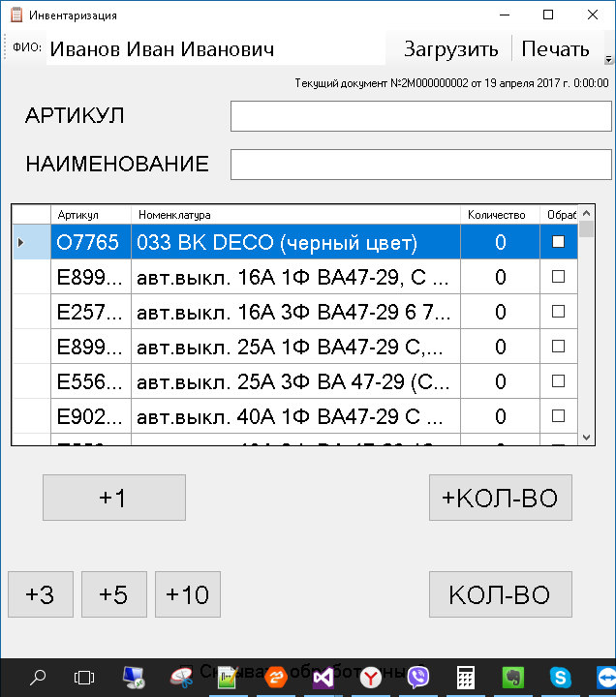Open Task View on the taskbar
Screen dimensions: 616x697
(x=84, y=678)
